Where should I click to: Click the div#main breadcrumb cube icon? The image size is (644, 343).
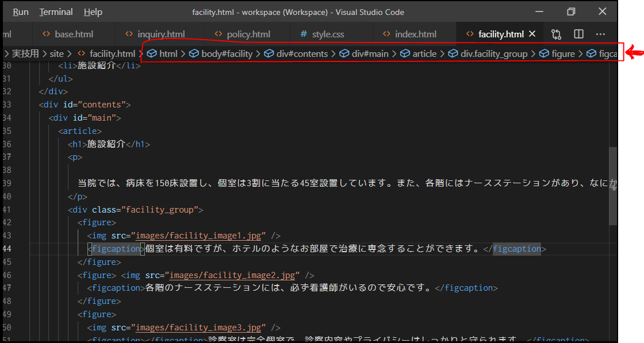tap(344, 53)
